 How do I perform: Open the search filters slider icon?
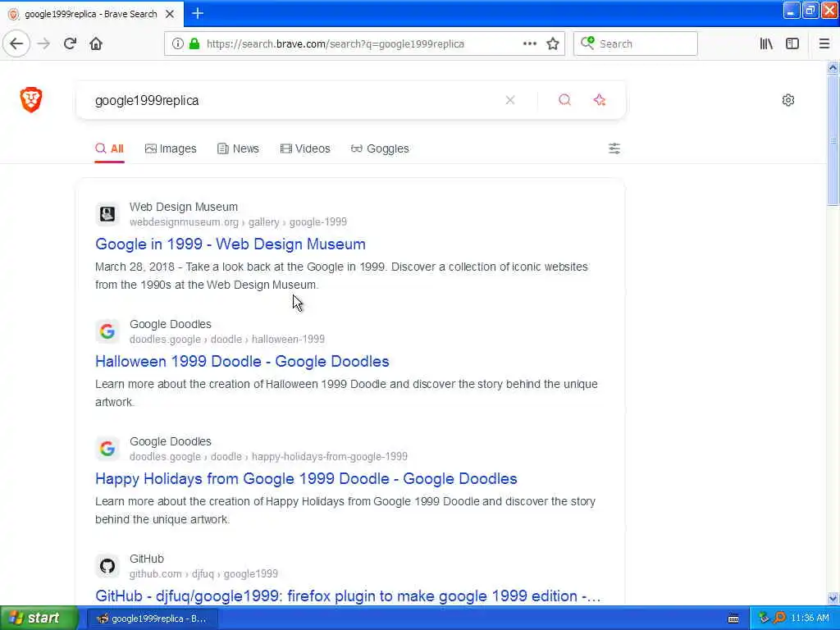pyautogui.click(x=614, y=148)
